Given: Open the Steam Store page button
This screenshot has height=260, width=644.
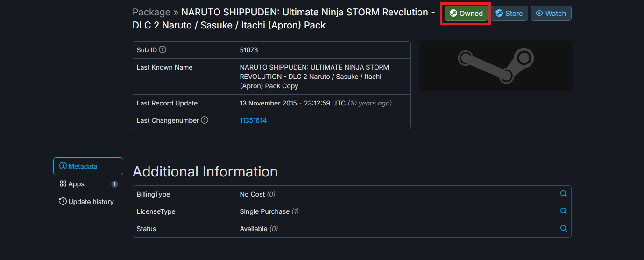Looking at the screenshot, I should tap(509, 14).
